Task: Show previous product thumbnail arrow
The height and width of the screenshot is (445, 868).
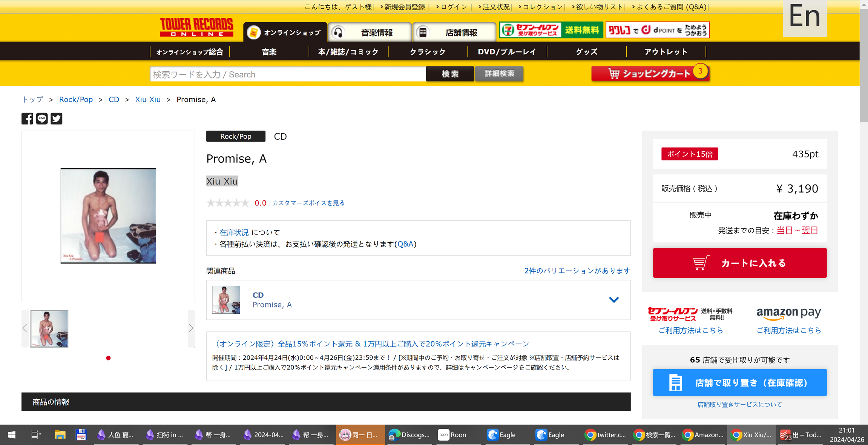Action: 25,328
